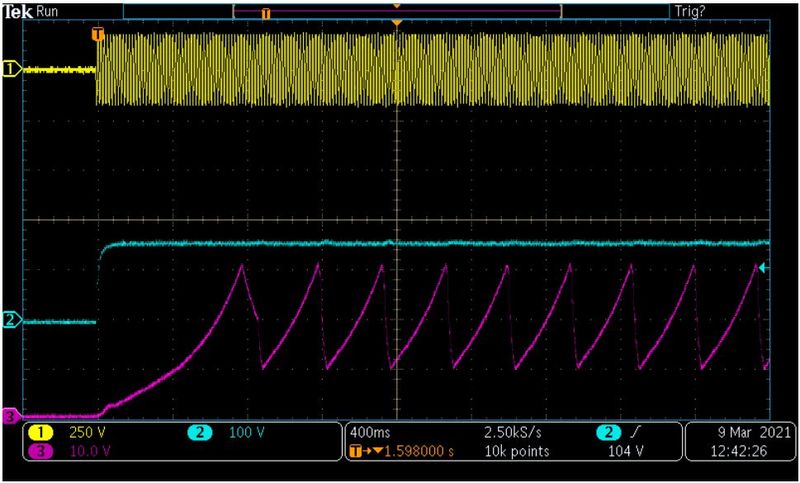Viewport: 800px width, 483px height.
Task: Click the record overview bar at top
Action: click(x=396, y=12)
